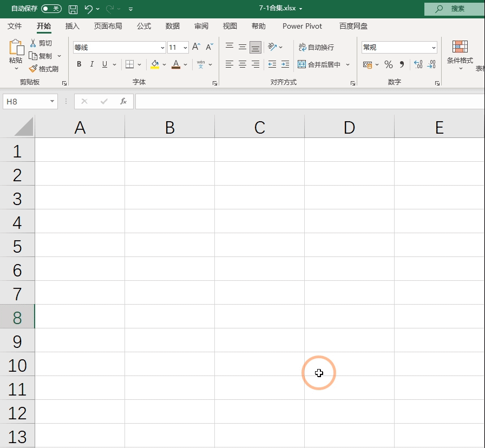Click the Increase Indent icon
The width and height of the screenshot is (485, 448).
(285, 64)
